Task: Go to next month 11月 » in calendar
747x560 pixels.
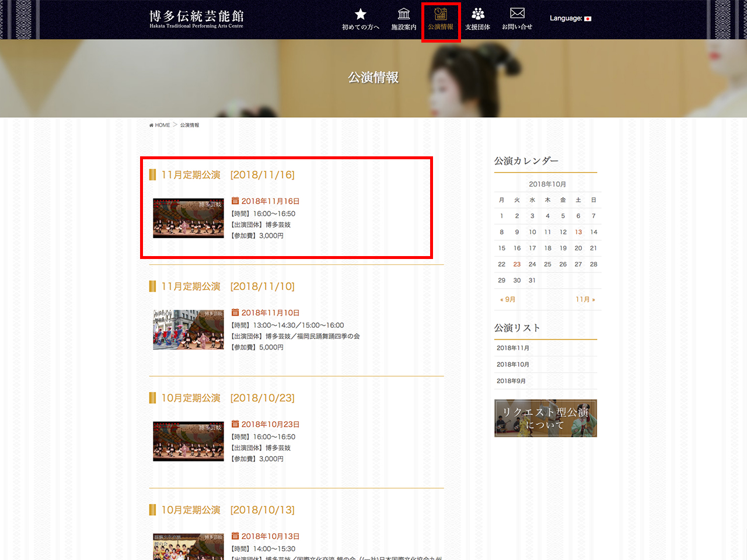Action: coord(585,299)
